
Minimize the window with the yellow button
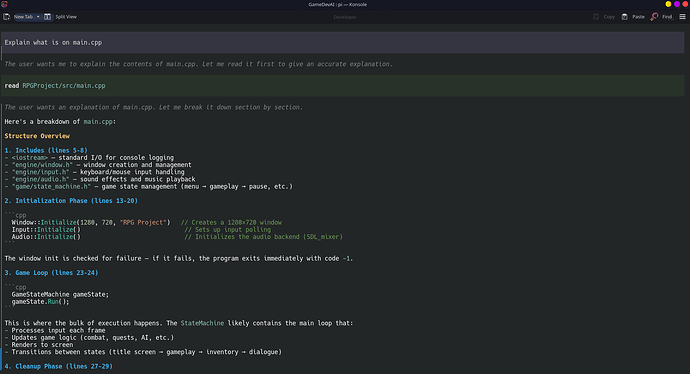pos(668,4)
